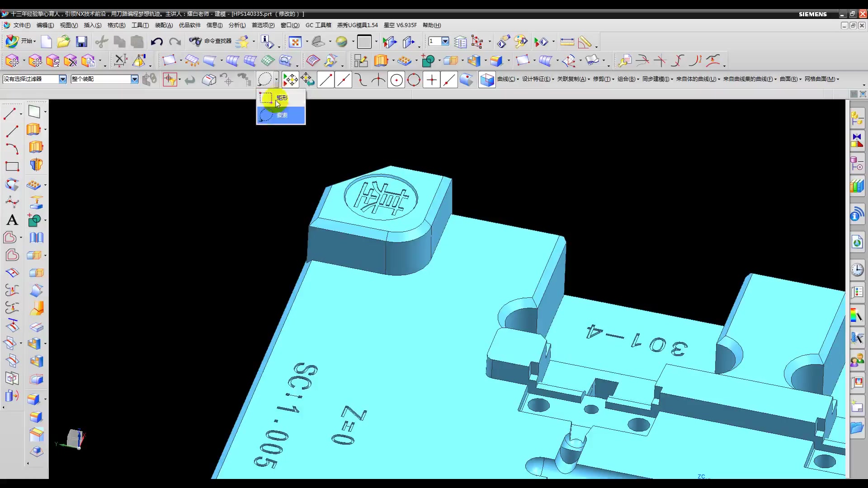Choose 套索 lasso from the selection popup

tap(281, 115)
